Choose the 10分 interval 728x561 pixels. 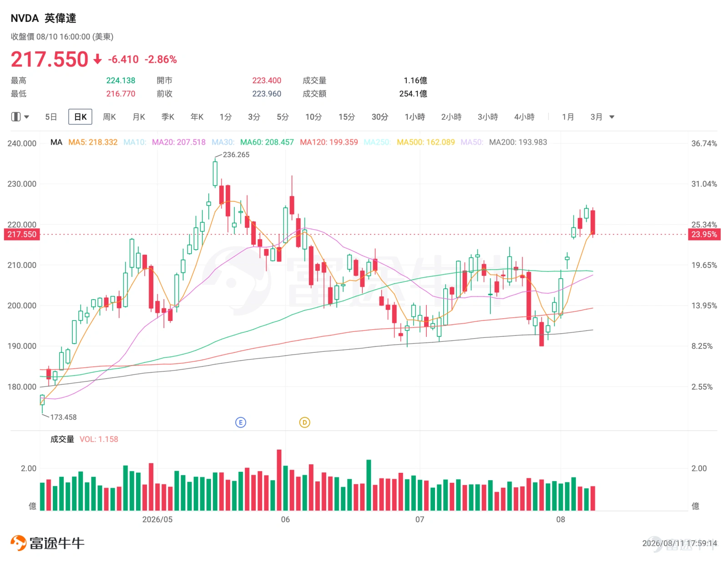(x=313, y=117)
